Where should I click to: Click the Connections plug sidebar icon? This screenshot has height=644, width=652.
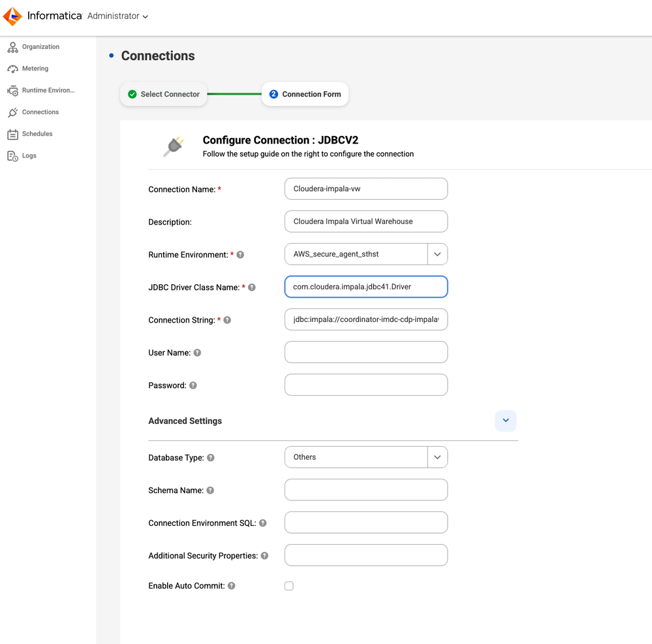pyautogui.click(x=12, y=112)
